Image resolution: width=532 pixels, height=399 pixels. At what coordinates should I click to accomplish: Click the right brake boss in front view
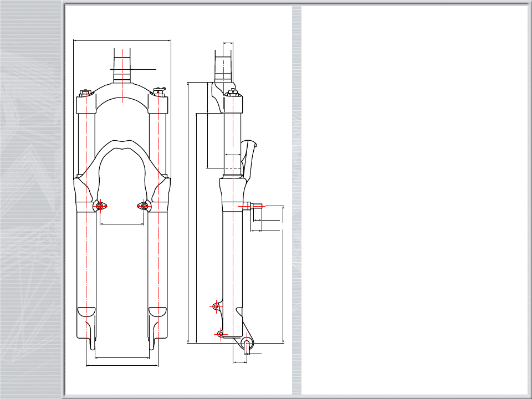pos(144,206)
